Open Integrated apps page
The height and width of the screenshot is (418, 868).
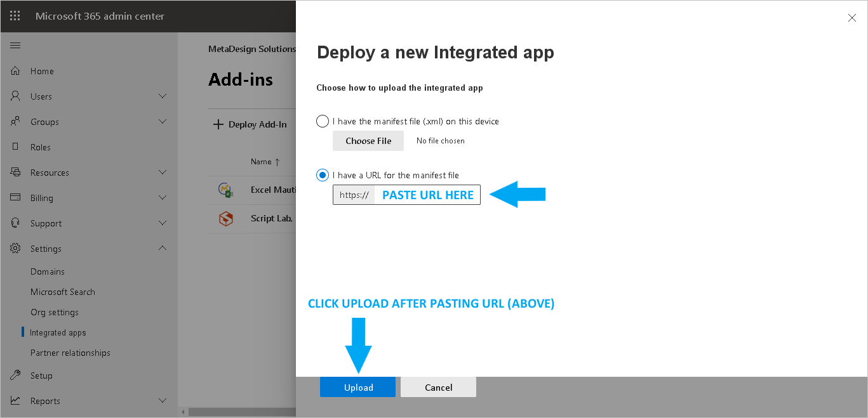point(58,332)
